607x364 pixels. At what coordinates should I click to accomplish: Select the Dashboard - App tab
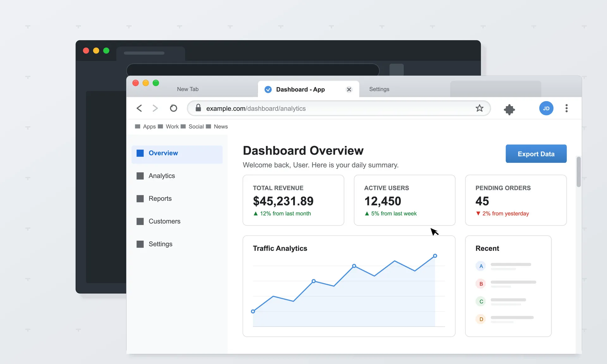click(x=308, y=89)
